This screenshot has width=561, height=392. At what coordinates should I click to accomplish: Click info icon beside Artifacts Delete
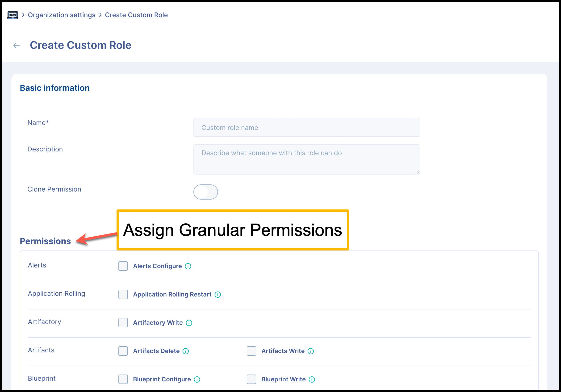(x=186, y=351)
